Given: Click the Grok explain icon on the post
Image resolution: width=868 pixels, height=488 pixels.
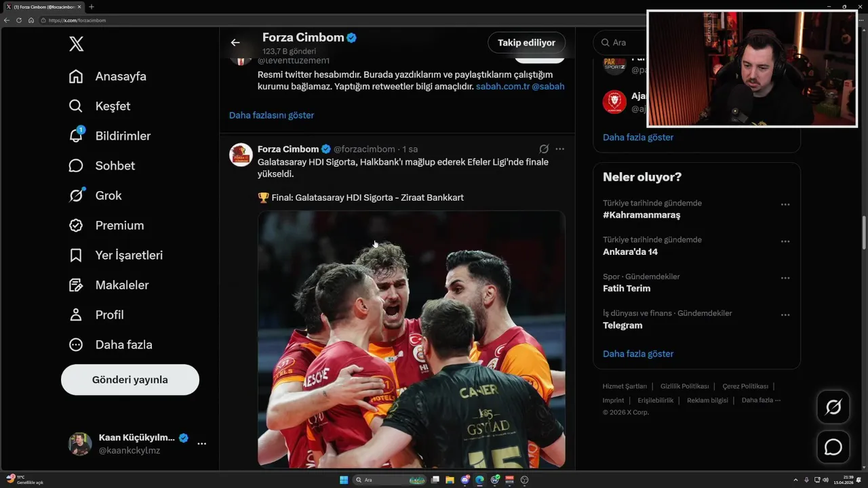Looking at the screenshot, I should coord(544,149).
